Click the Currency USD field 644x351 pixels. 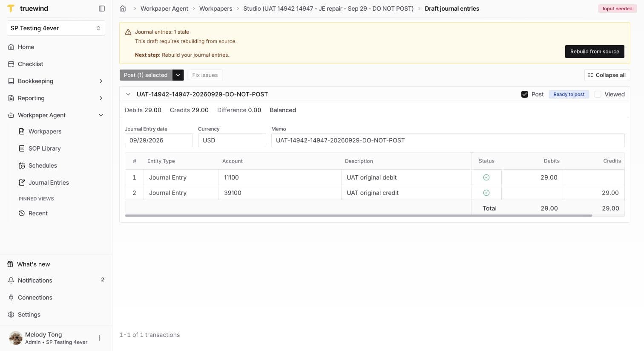click(x=232, y=140)
